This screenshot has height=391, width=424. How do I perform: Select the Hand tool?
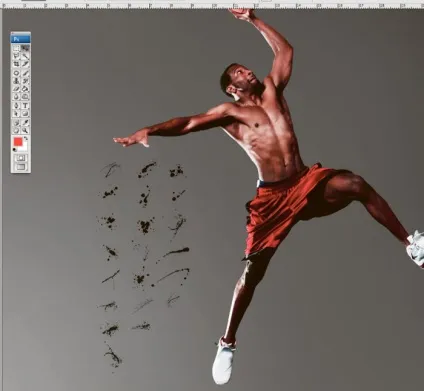[16, 130]
